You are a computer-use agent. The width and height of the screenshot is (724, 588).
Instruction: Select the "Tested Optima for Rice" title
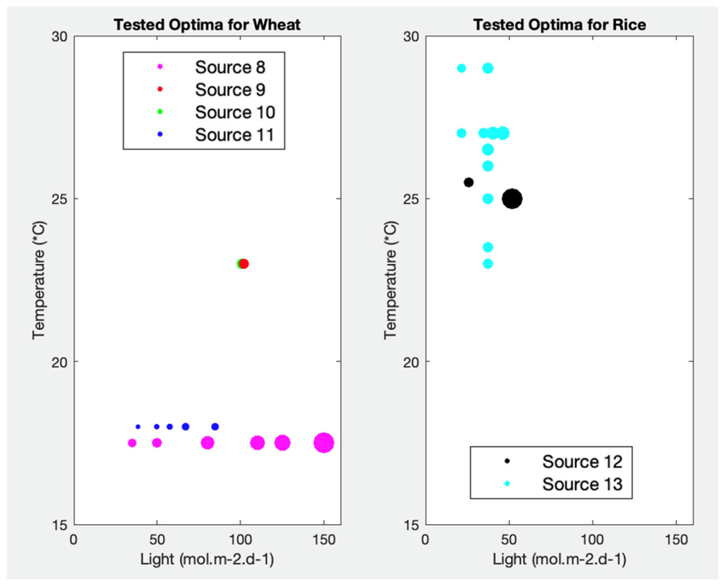559,25
